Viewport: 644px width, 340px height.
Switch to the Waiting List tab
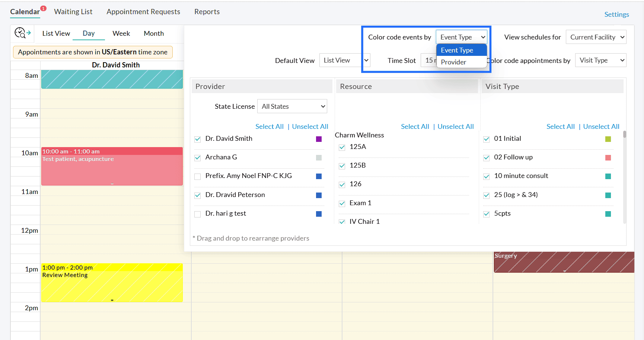73,12
